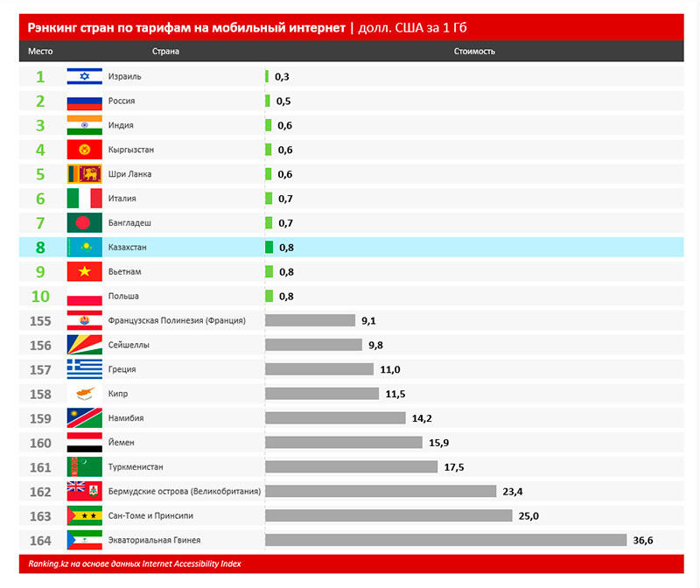Select the Cyprus flag icon
Image resolution: width=700 pixels, height=588 pixels.
tap(85, 394)
